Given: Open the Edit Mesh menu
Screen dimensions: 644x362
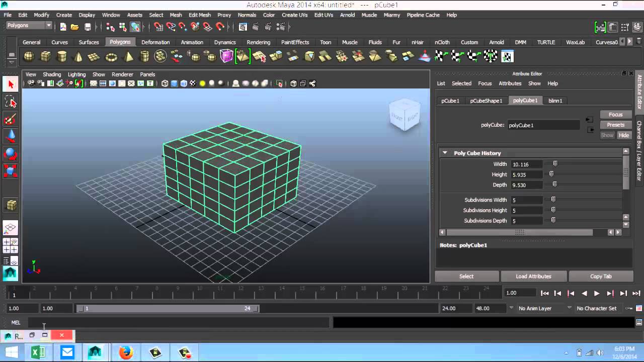Looking at the screenshot, I should click(x=200, y=15).
